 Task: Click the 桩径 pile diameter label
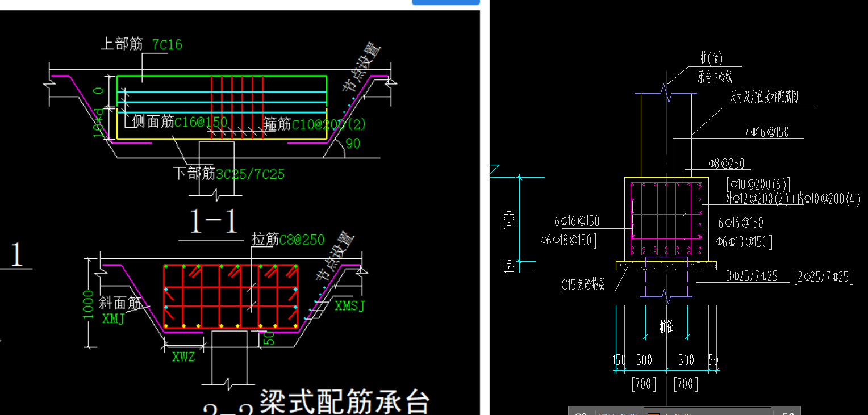666,328
